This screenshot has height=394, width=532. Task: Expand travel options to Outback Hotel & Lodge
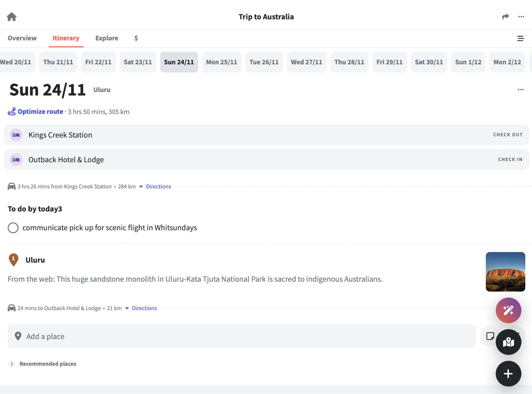127,308
